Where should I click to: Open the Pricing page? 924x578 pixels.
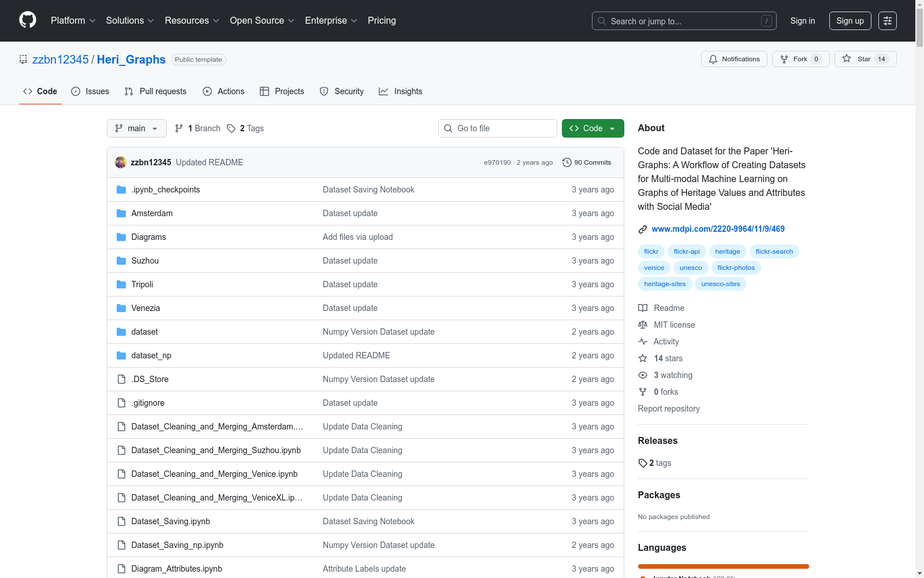[382, 21]
